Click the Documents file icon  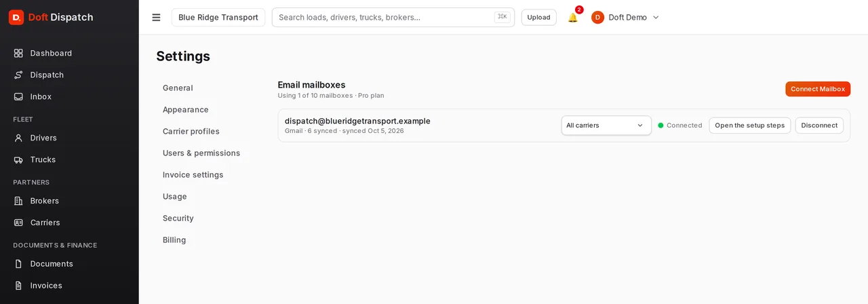coord(18,264)
